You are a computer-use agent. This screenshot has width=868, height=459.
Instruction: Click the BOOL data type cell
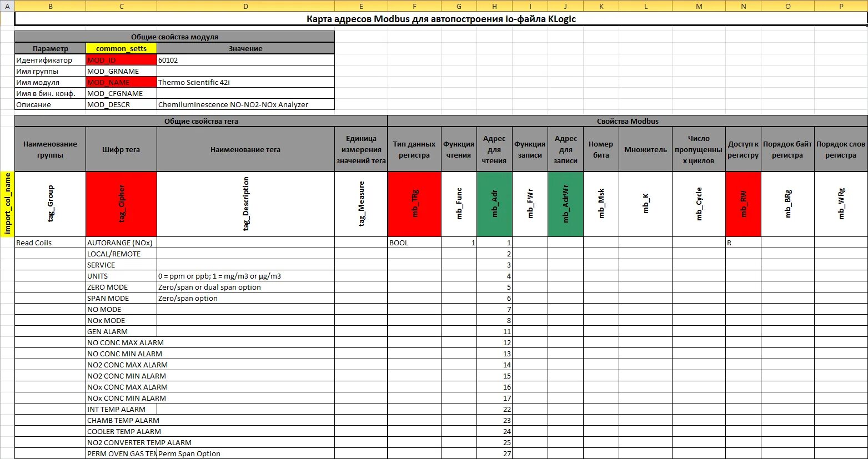(415, 243)
